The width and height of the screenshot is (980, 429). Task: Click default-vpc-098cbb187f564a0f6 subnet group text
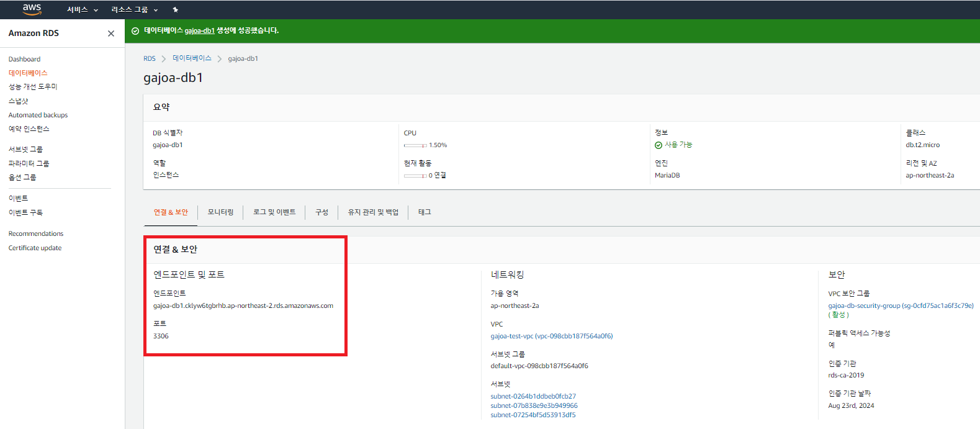pyautogui.click(x=539, y=366)
